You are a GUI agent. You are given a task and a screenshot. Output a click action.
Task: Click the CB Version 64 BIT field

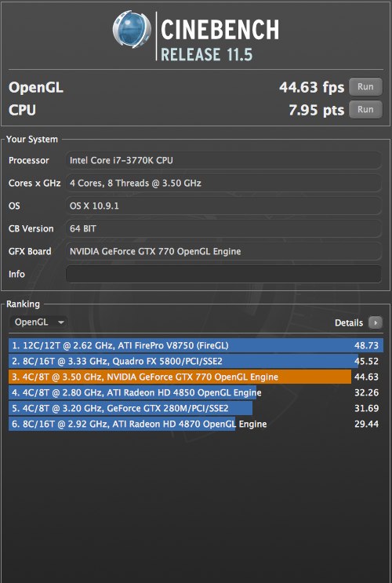coord(223,228)
